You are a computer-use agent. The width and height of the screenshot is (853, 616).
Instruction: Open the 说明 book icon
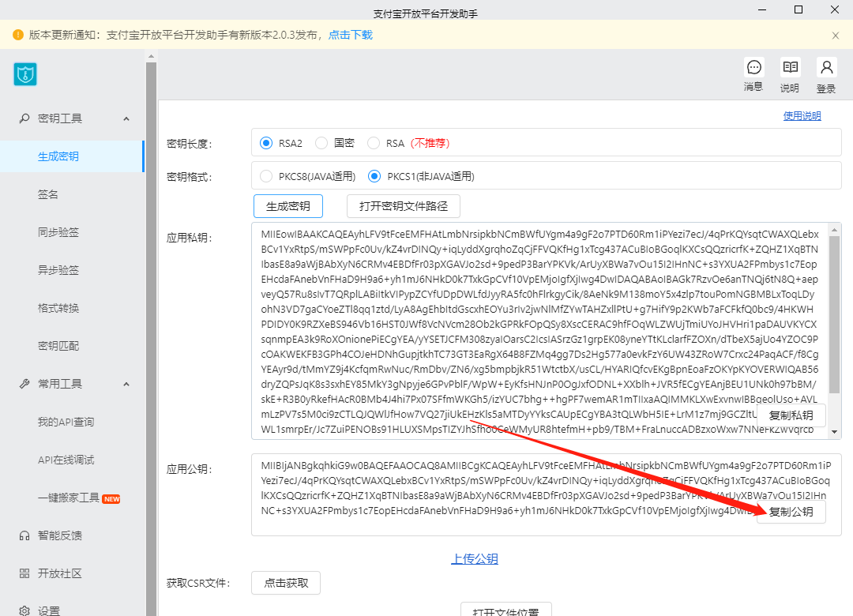[x=790, y=67]
